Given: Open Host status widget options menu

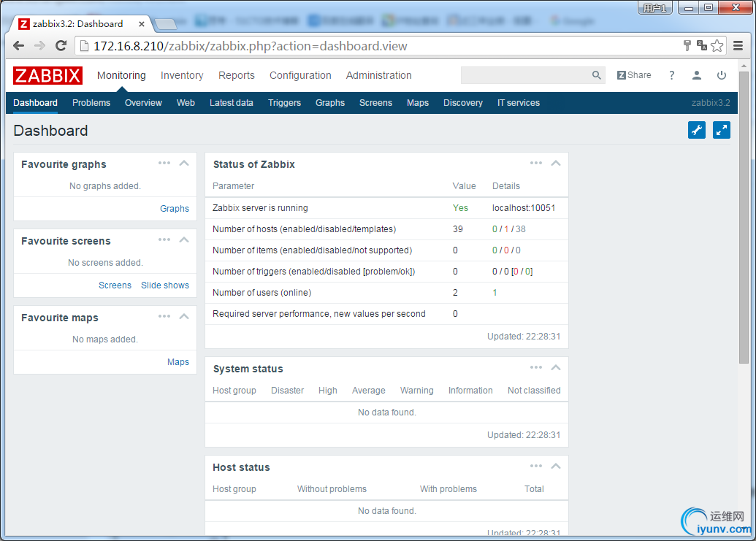Looking at the screenshot, I should (536, 466).
